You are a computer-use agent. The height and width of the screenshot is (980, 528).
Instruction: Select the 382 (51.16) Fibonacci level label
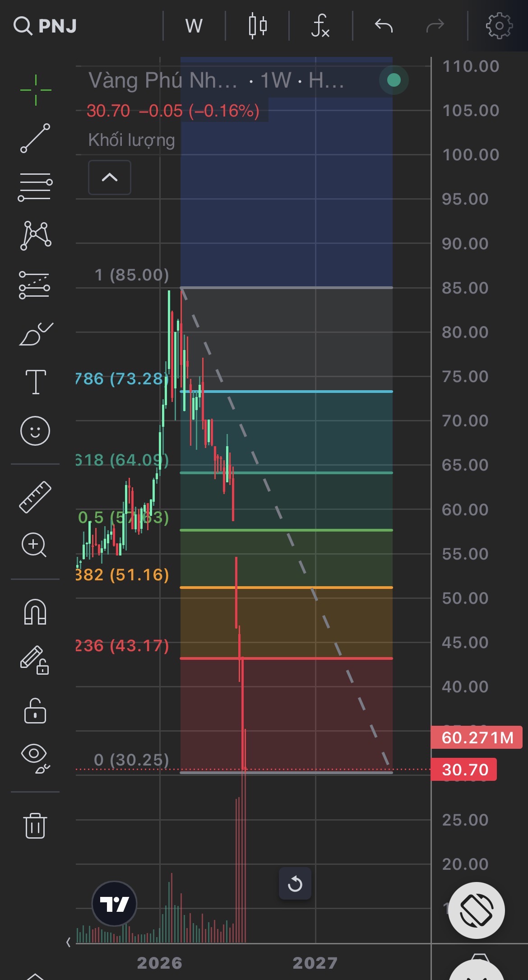pyautogui.click(x=122, y=574)
